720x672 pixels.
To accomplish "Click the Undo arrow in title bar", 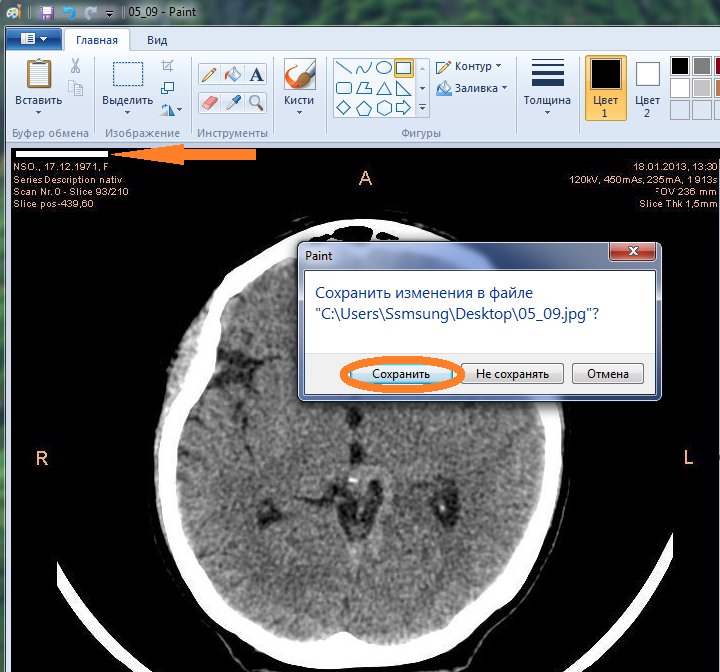I will 69,12.
